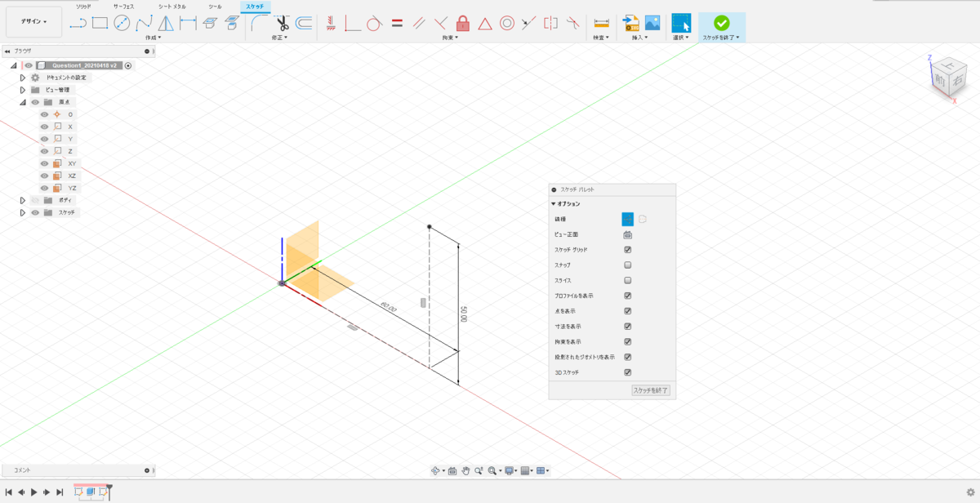Collapse the Browser (ブラウザ) panel
This screenshot has height=503, width=980.
click(x=7, y=51)
